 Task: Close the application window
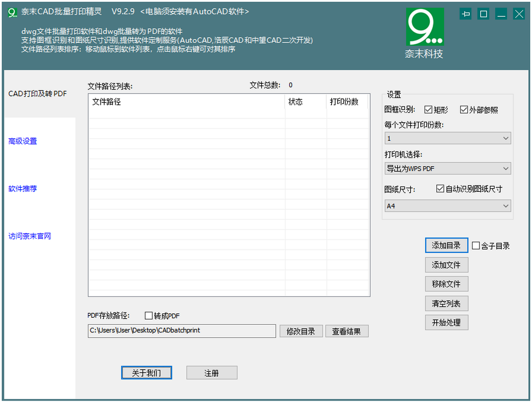coord(519,14)
